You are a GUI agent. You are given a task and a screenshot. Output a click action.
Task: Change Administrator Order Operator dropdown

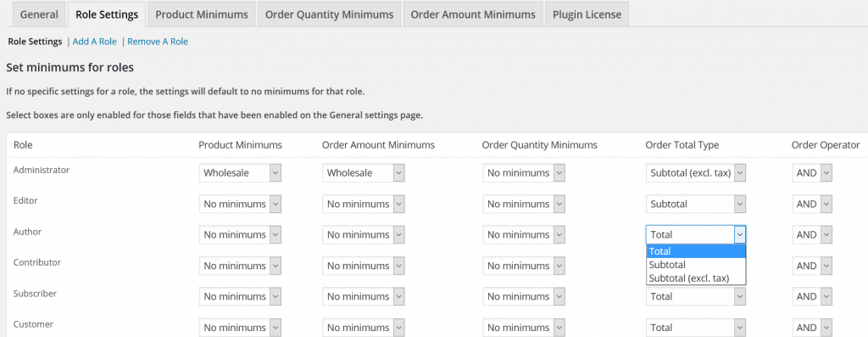tap(812, 173)
